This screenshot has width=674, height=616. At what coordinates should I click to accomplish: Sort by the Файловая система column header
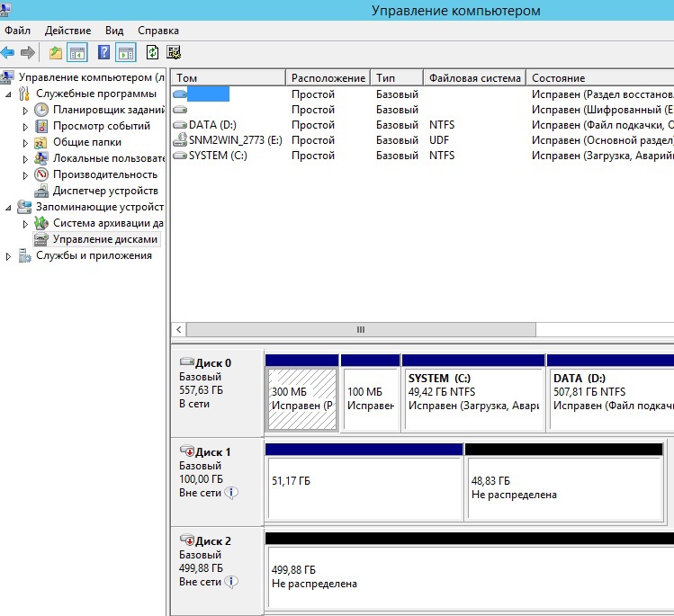[474, 77]
